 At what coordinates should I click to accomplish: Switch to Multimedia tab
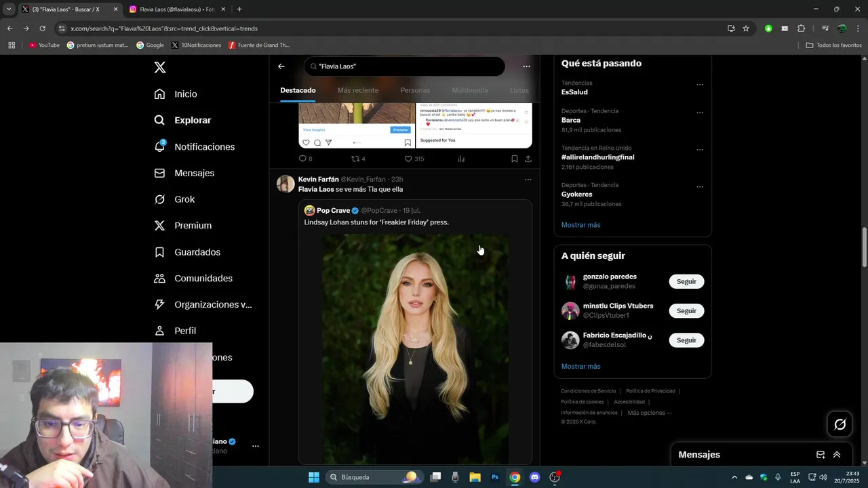click(470, 90)
